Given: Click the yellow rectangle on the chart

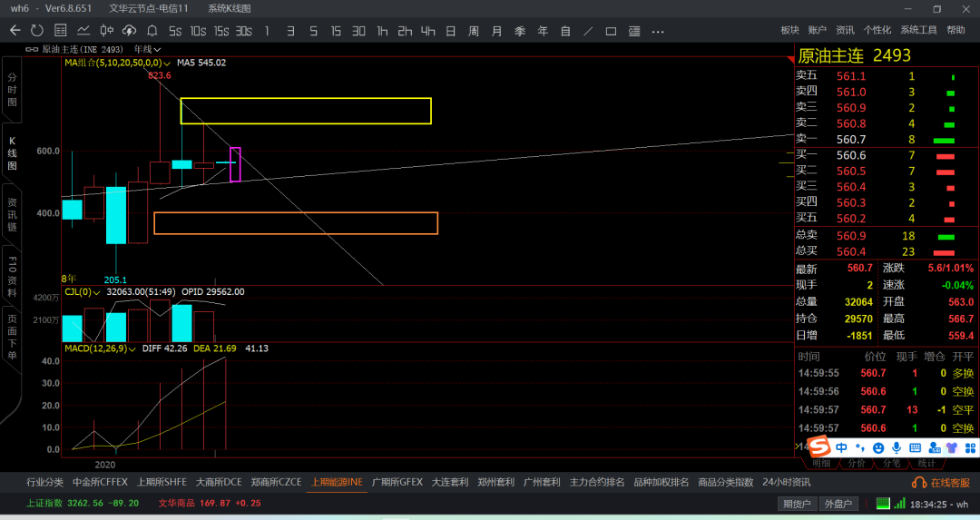Looking at the screenshot, I should pyautogui.click(x=306, y=99).
